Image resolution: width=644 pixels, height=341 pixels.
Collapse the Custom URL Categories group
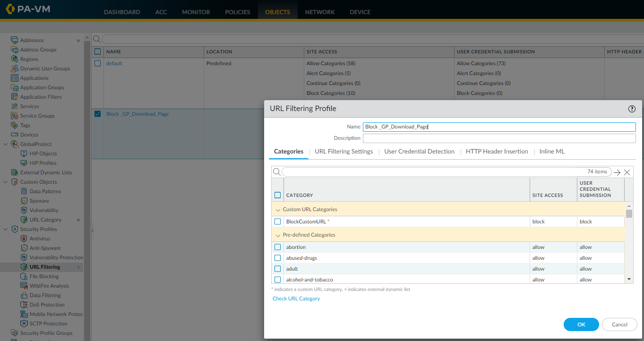[277, 209]
